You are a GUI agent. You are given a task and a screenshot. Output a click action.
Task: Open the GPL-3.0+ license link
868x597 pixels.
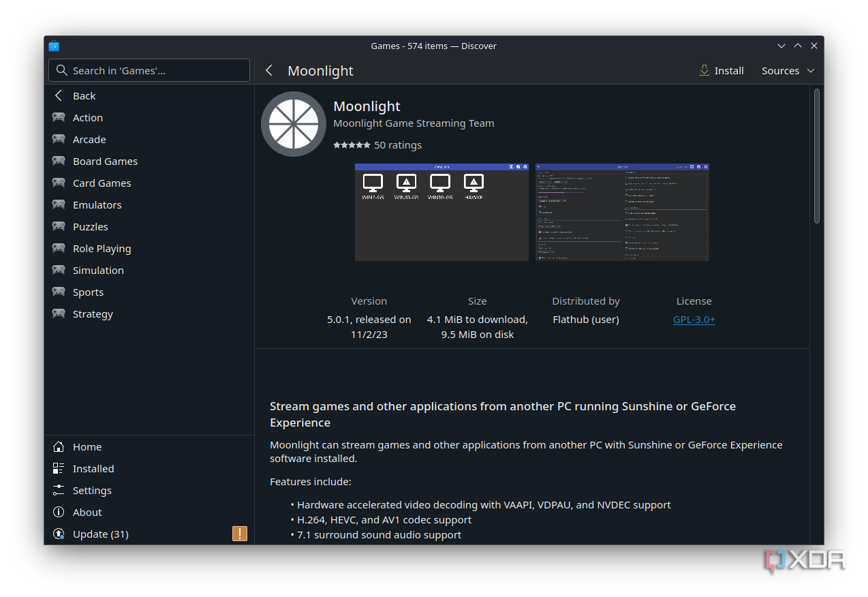(694, 320)
